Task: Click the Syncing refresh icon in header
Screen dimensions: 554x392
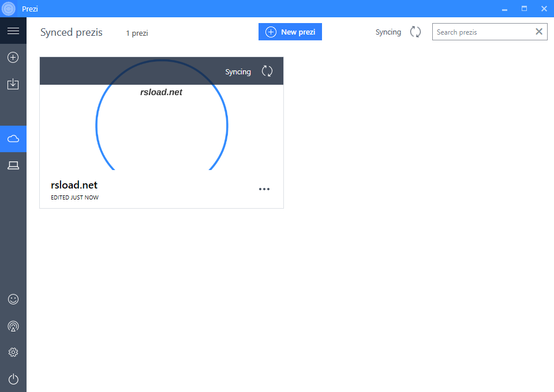Action: tap(415, 32)
